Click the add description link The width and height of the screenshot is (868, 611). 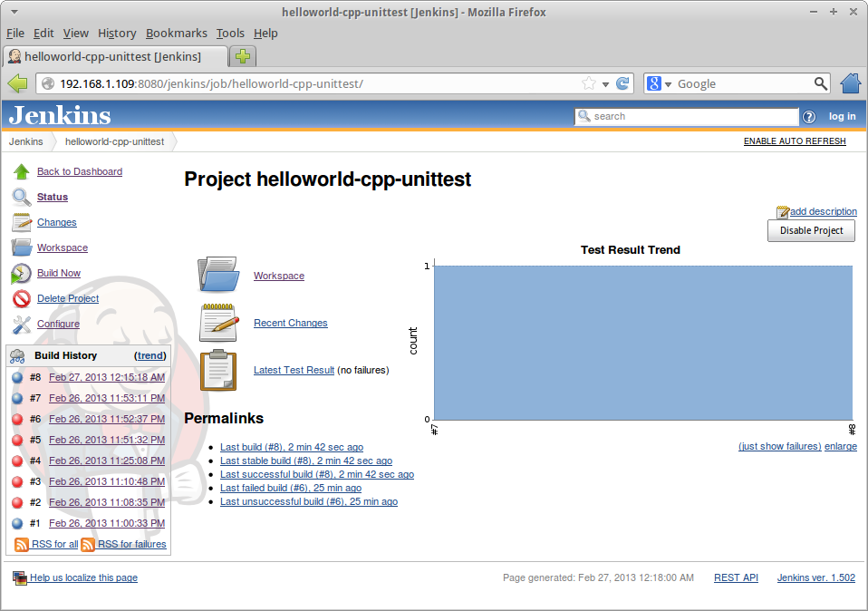tap(824, 211)
